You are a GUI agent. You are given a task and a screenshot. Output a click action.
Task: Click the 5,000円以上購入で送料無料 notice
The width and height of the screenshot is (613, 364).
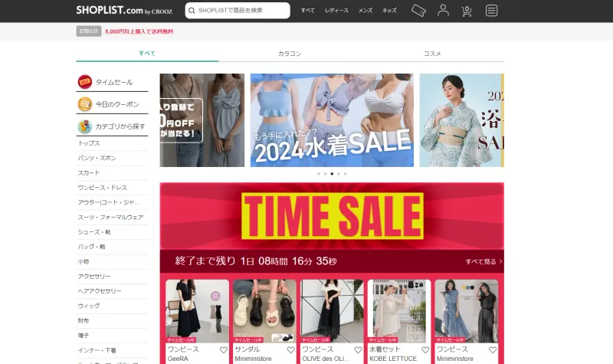(139, 31)
